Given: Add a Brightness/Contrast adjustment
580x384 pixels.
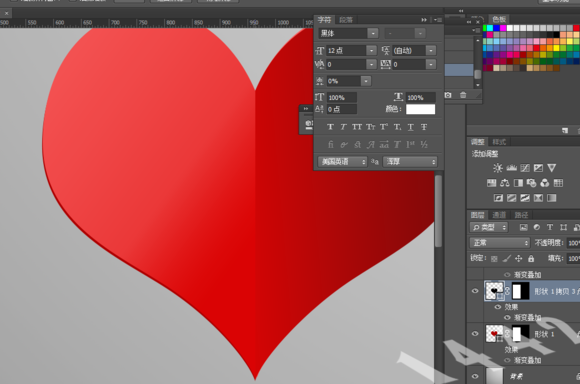Looking at the screenshot, I should click(498, 168).
